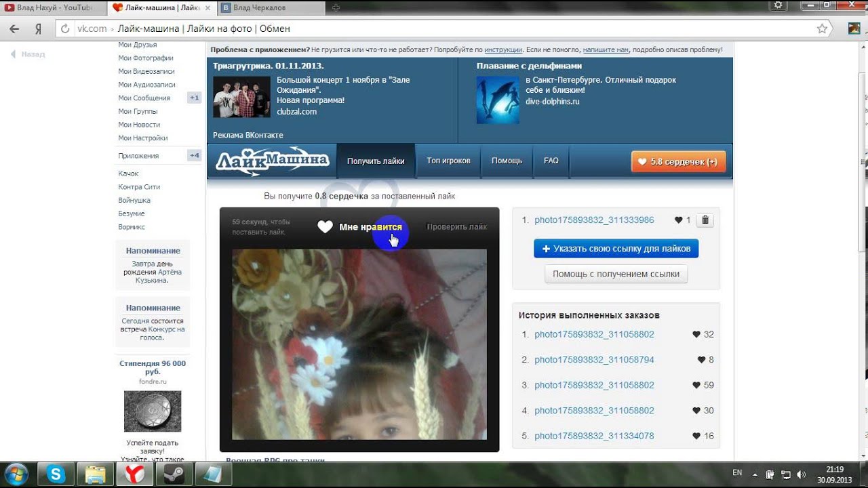Bookmark this page with the star icon
Screen dimensions: 868x488
click(823, 28)
